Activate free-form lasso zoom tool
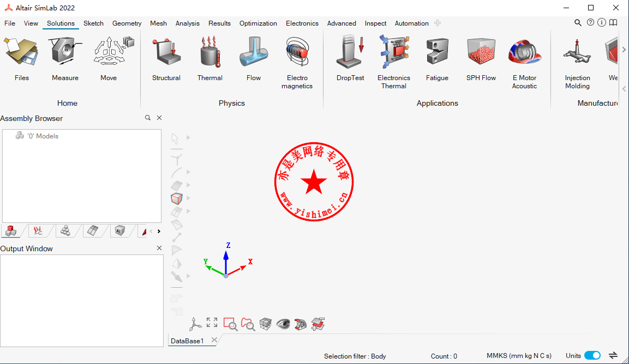This screenshot has height=364, width=629. click(x=248, y=324)
